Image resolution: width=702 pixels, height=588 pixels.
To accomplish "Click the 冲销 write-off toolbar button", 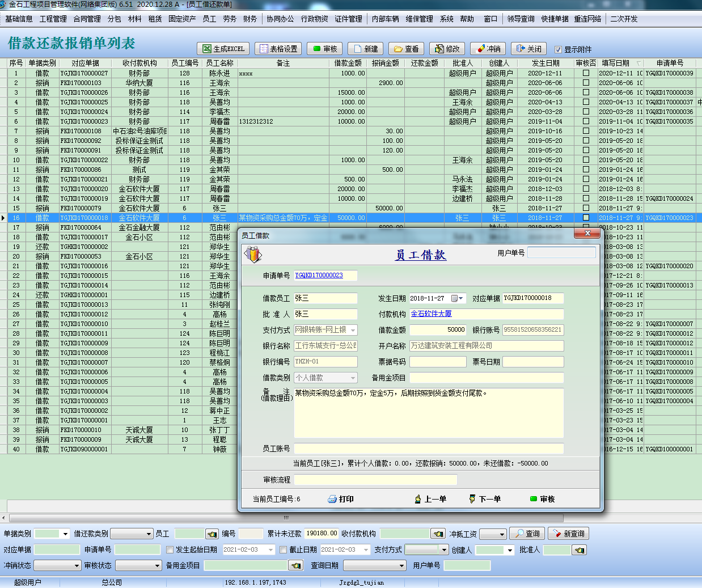I will (x=488, y=49).
